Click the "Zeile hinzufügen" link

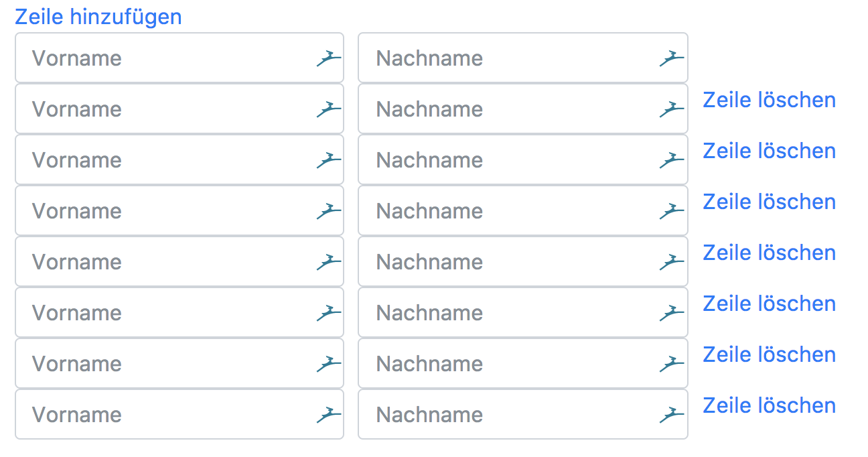click(98, 17)
